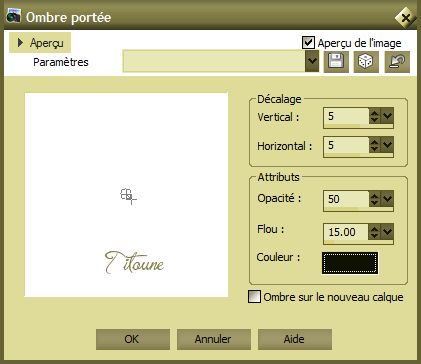This screenshot has height=364, width=421.
Task: Decrease Flou with the spinner down arrow
Action: coord(375,235)
